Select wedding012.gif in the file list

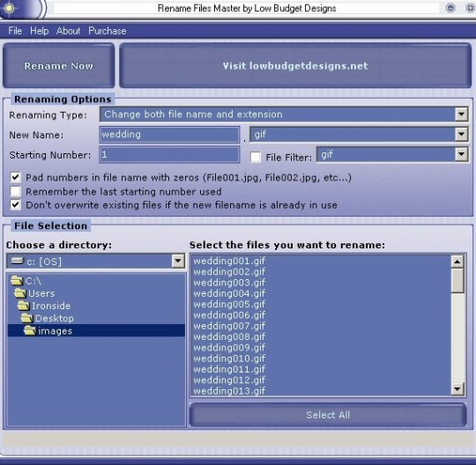pyautogui.click(x=321, y=380)
